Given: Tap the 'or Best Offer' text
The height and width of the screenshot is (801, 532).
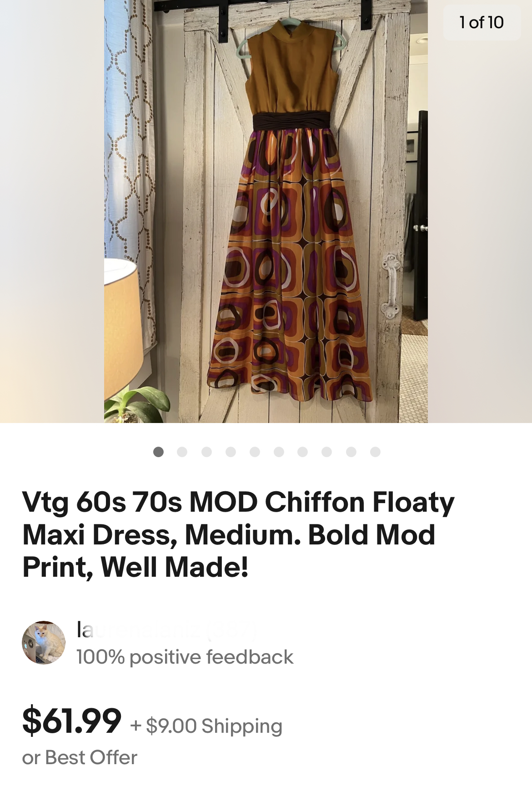Looking at the screenshot, I should click(80, 758).
